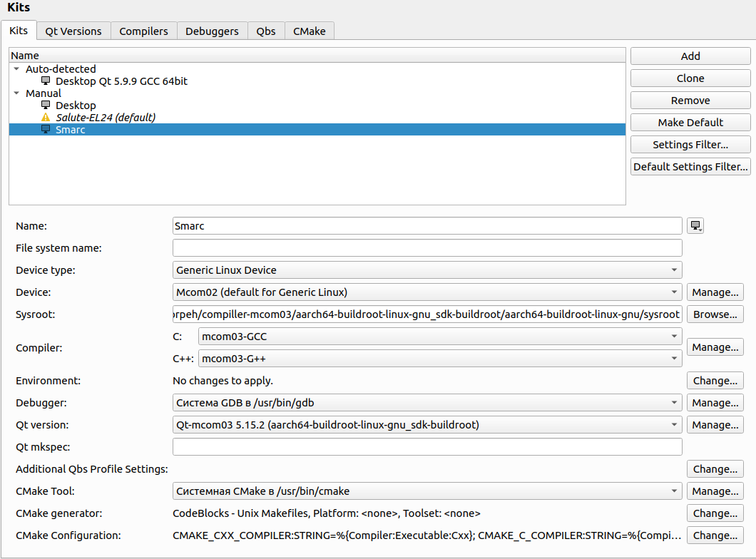
Task: Click Change for CMake Configuration
Action: 715,535
